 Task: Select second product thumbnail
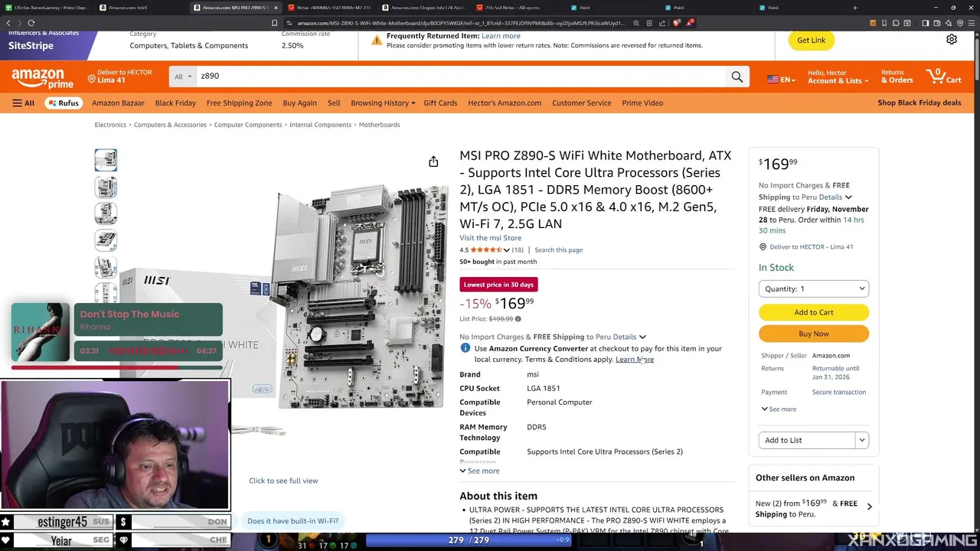click(106, 187)
